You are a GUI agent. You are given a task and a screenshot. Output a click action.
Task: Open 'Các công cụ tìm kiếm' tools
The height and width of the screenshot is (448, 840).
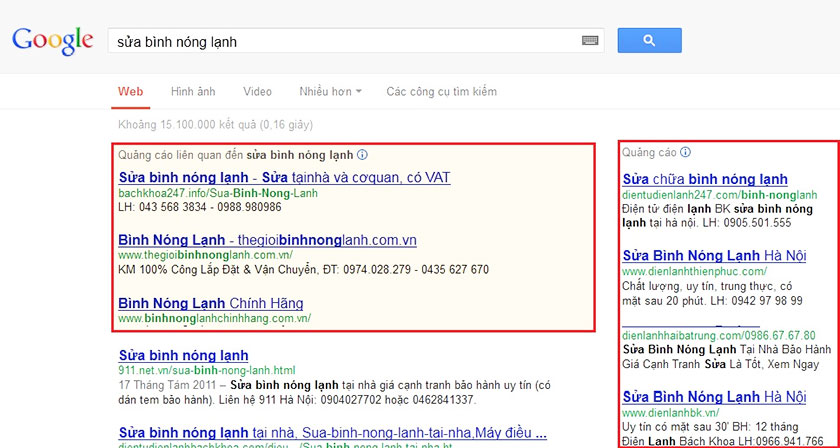(x=441, y=92)
